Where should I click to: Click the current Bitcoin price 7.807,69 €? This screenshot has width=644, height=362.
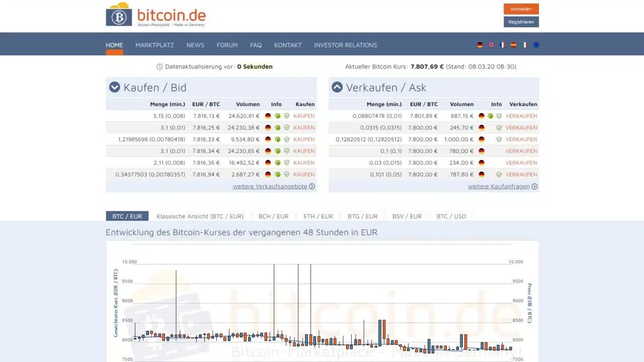point(427,66)
